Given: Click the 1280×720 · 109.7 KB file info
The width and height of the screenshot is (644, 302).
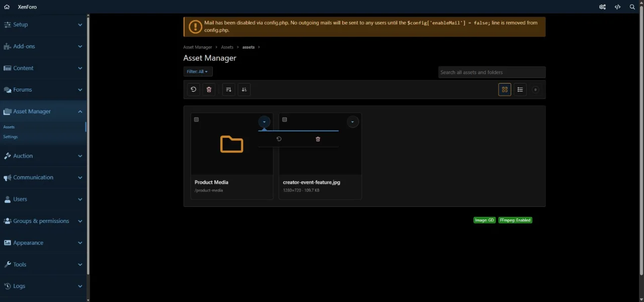Looking at the screenshot, I should (x=301, y=190).
